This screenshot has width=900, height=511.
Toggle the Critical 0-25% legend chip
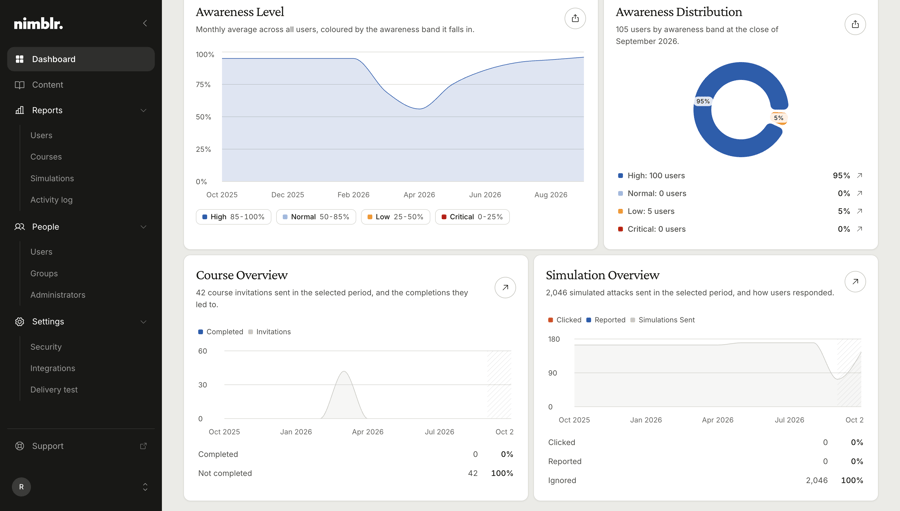472,217
